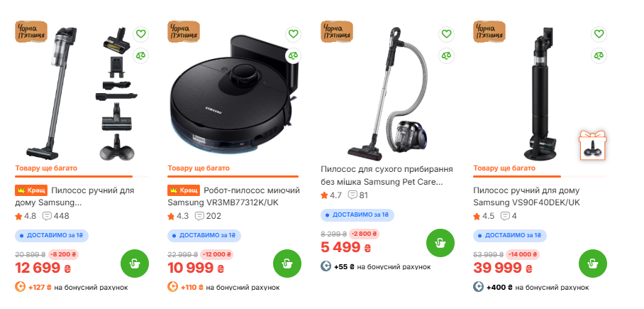Add Samsung VS90F40DEK/UK to the cart
The width and height of the screenshot is (644, 309).
point(593,264)
